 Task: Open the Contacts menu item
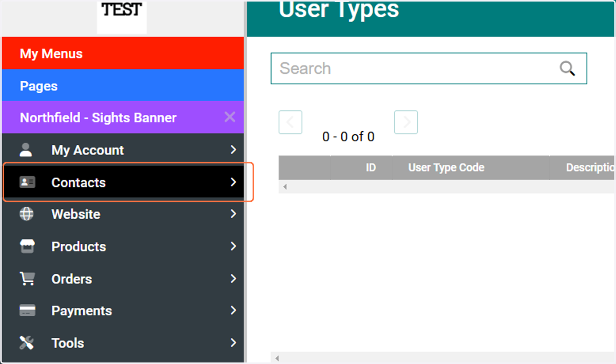[x=123, y=182]
